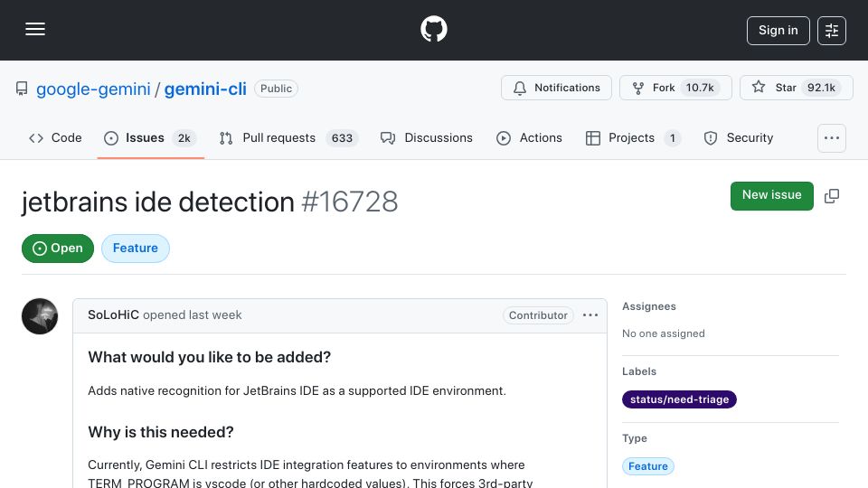Star the repository
The image size is (868, 488).
pos(796,88)
